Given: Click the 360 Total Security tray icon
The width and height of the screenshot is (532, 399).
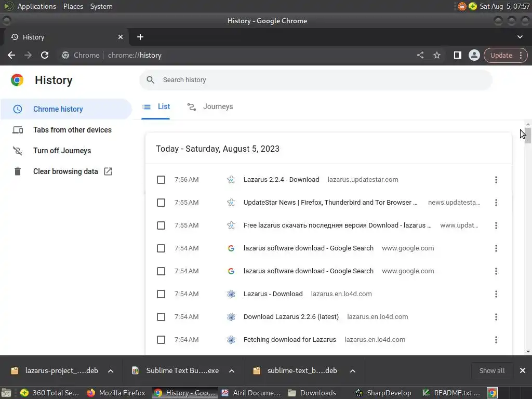Looking at the screenshot, I should [472, 6].
